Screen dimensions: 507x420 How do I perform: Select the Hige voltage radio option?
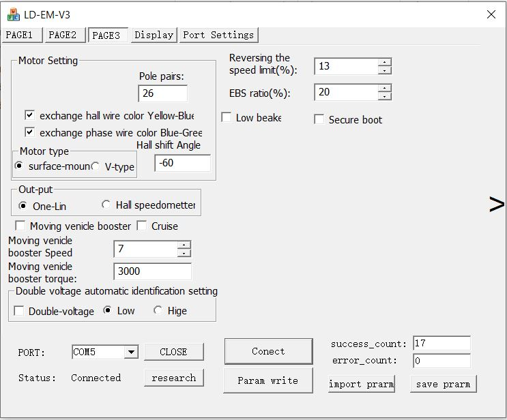(158, 311)
